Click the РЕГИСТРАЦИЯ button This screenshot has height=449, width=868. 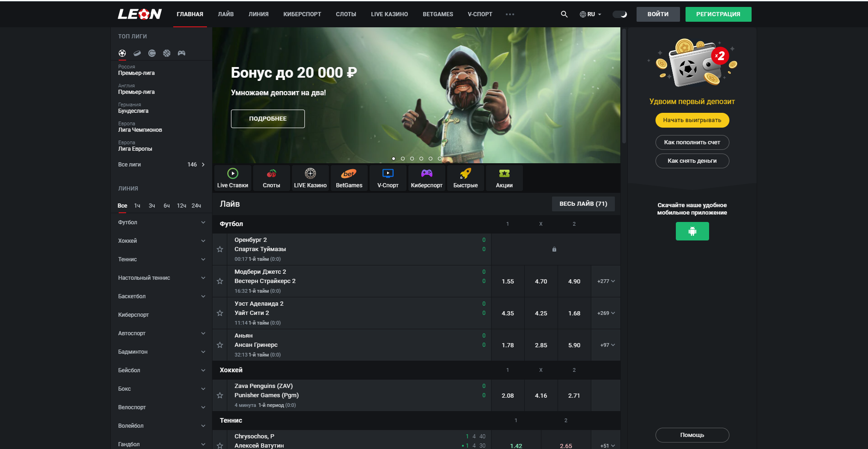click(x=718, y=14)
